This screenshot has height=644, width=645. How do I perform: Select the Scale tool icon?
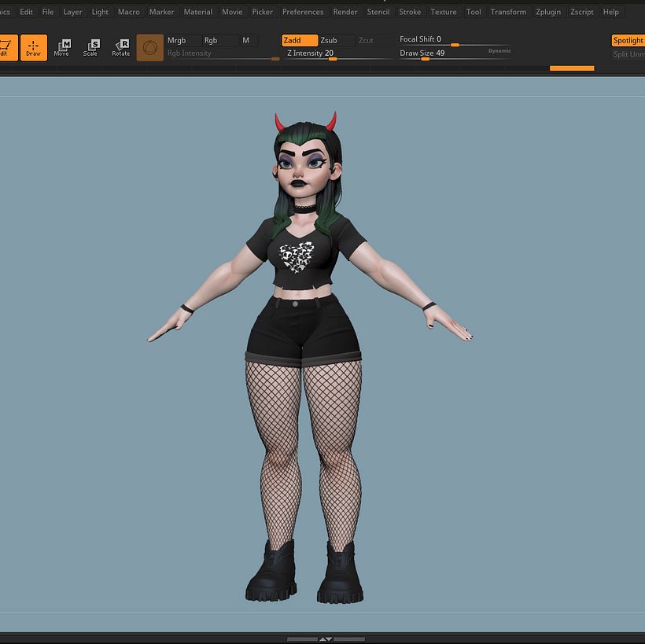click(91, 47)
